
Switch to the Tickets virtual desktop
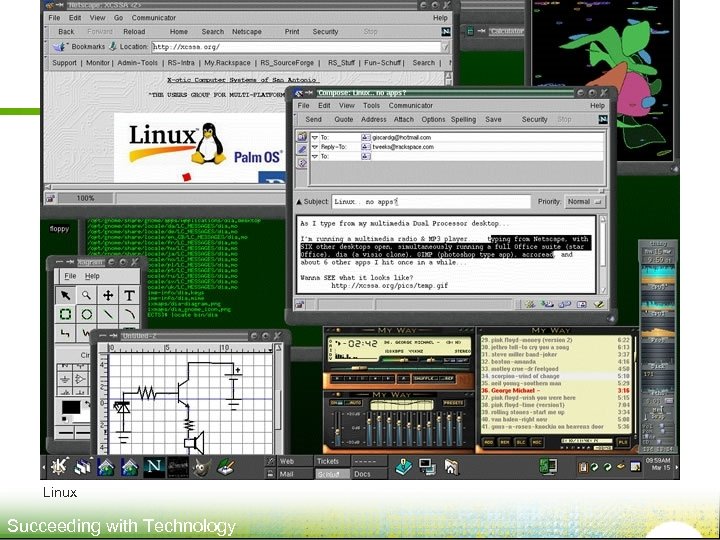coord(332,461)
